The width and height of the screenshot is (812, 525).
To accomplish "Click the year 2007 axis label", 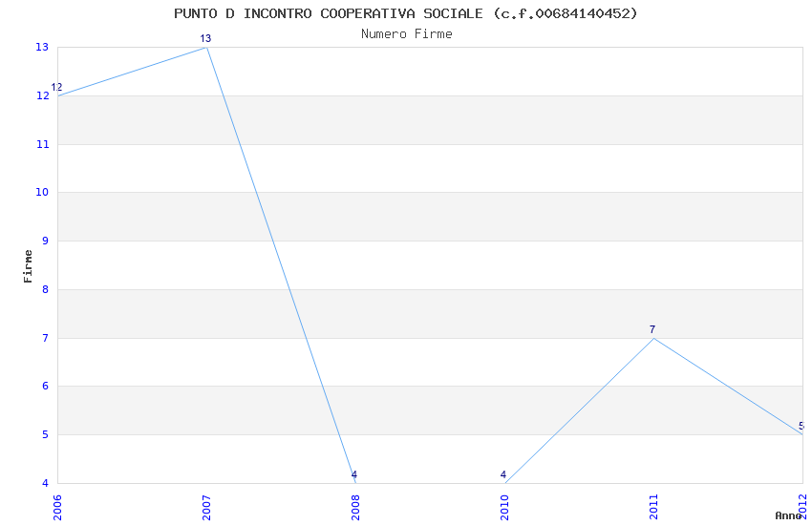I will click(x=206, y=507).
